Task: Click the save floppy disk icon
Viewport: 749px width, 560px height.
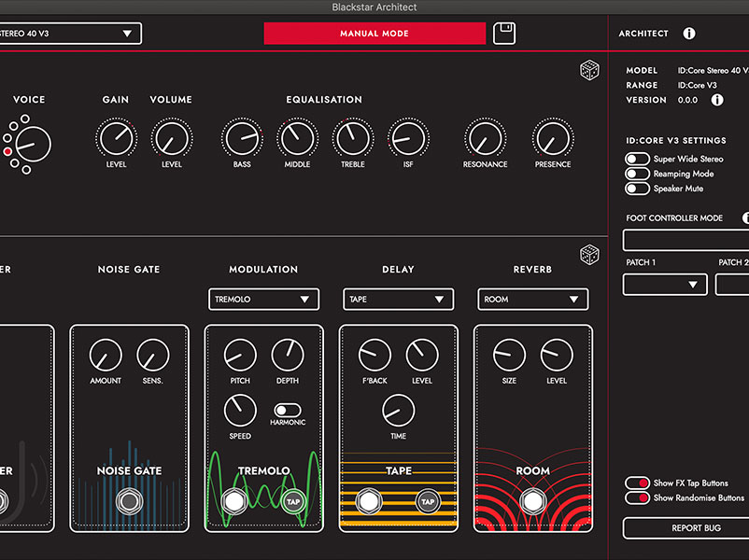Action: (504, 34)
